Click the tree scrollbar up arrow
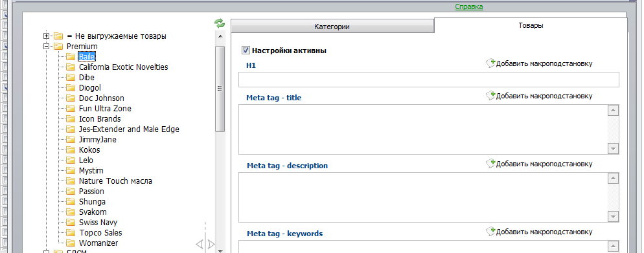Image resolution: width=644 pixels, height=253 pixels. coord(220,36)
